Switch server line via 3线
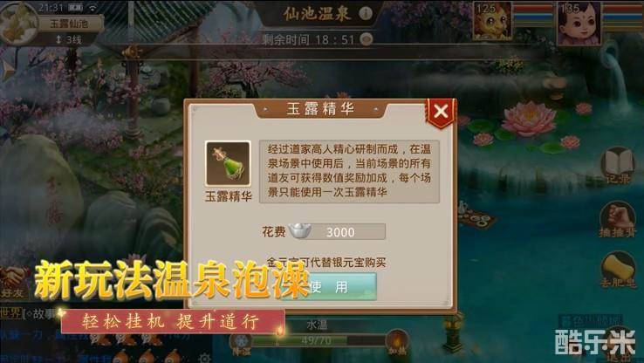The height and width of the screenshot is (363, 644). [69, 40]
